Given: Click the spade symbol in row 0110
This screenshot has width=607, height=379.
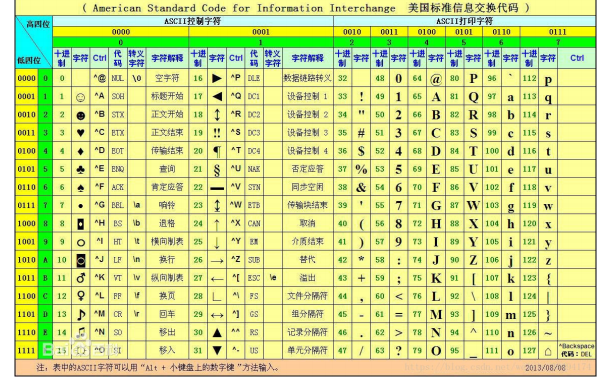Looking at the screenshot, I should [x=81, y=188].
